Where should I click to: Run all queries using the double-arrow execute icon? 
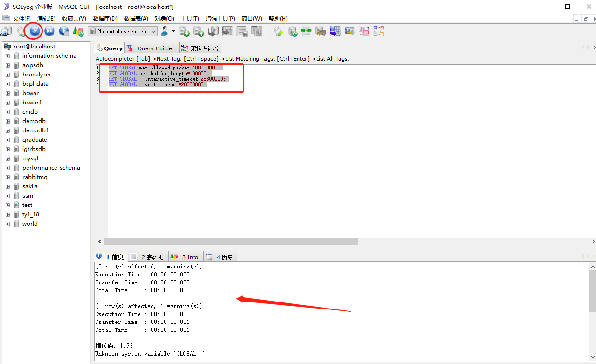coord(49,31)
